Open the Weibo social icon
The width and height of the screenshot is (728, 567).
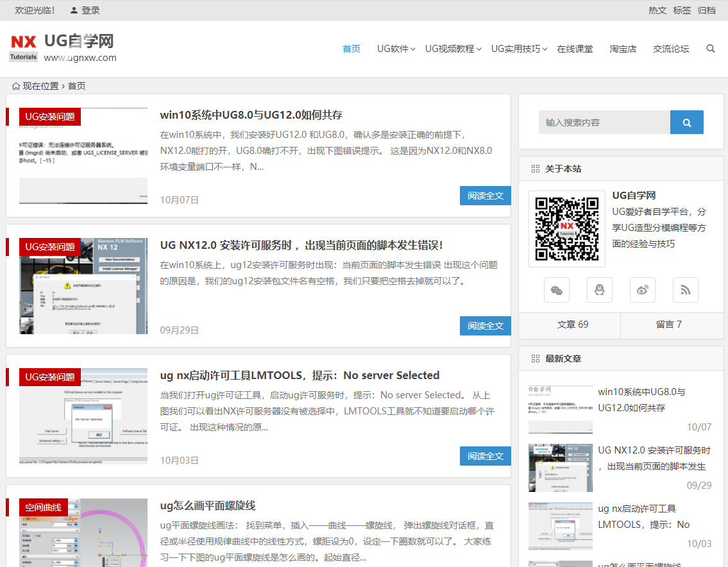[x=642, y=290]
